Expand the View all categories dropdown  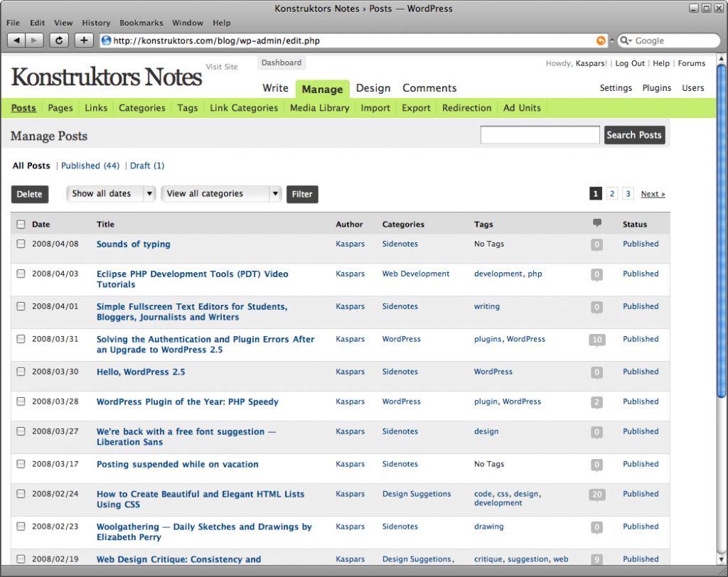[221, 194]
